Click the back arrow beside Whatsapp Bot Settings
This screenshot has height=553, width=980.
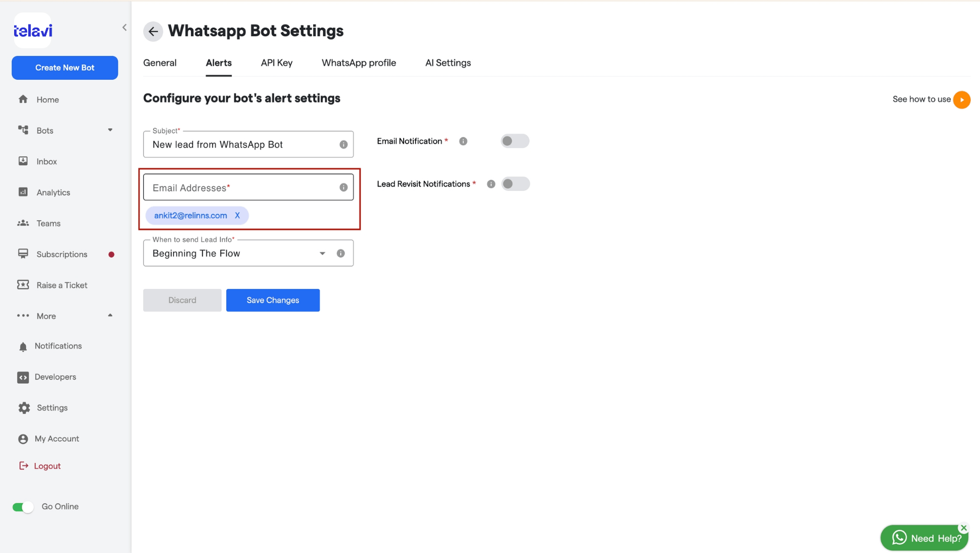pos(153,31)
